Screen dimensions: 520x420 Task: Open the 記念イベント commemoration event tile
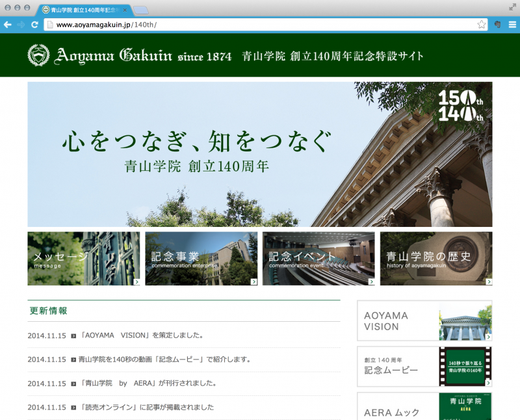[x=318, y=258]
